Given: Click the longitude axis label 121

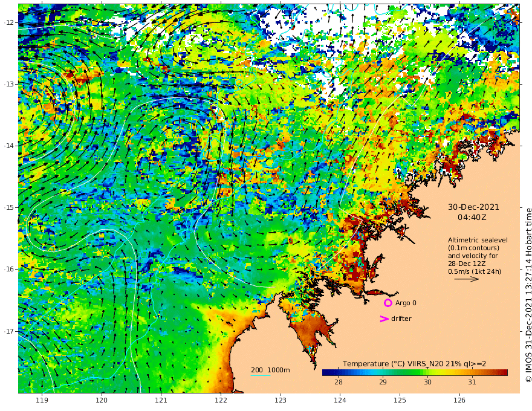Looking at the screenshot, I should pyautogui.click(x=161, y=401).
